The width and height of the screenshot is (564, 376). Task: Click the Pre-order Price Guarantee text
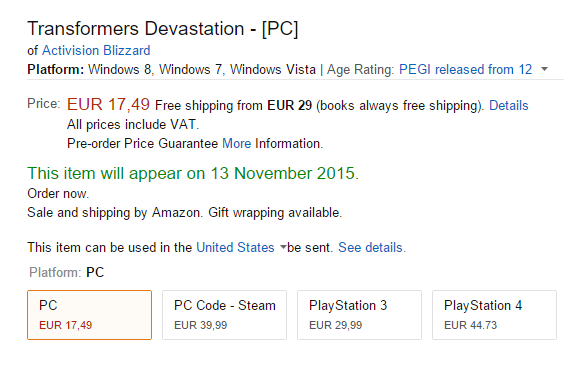tap(142, 144)
